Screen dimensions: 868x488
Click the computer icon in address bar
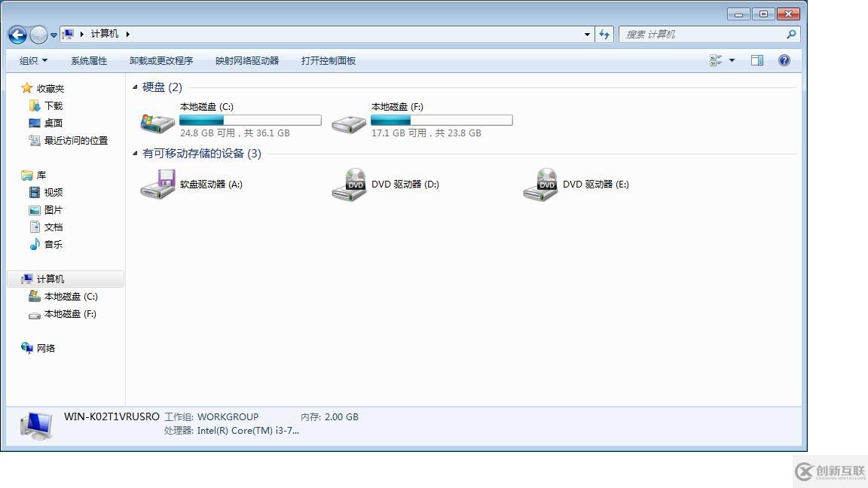pos(68,35)
